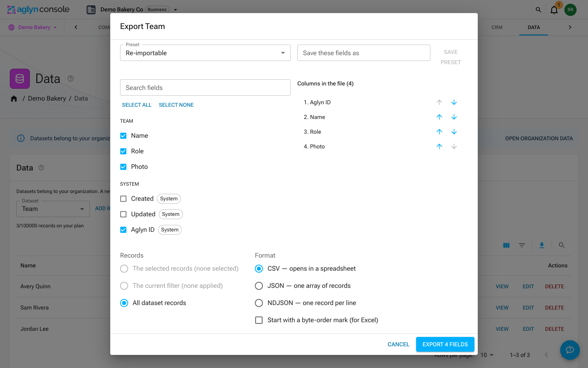The image size is (588, 368).
Task: Enable byte-order mark for Excel
Action: [x=259, y=320]
